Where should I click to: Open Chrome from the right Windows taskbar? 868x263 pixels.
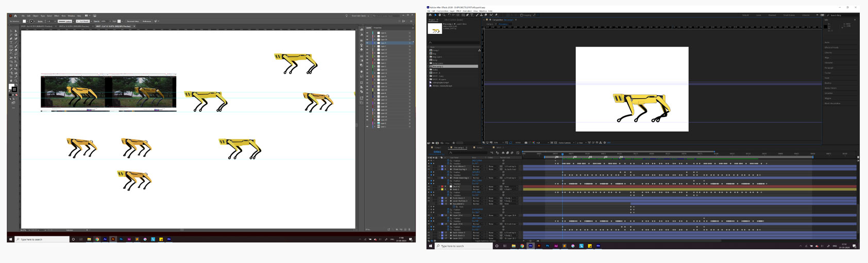(522, 246)
